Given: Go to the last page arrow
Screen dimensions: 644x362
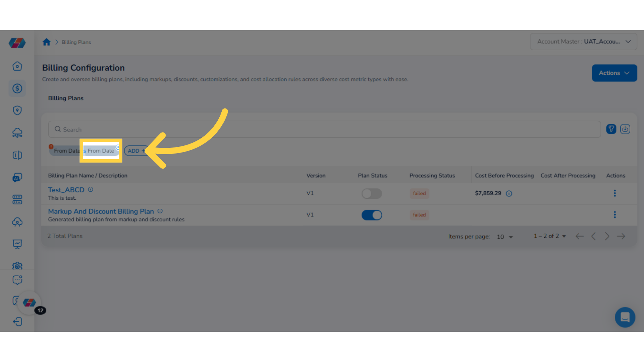Looking at the screenshot, I should tap(621, 236).
